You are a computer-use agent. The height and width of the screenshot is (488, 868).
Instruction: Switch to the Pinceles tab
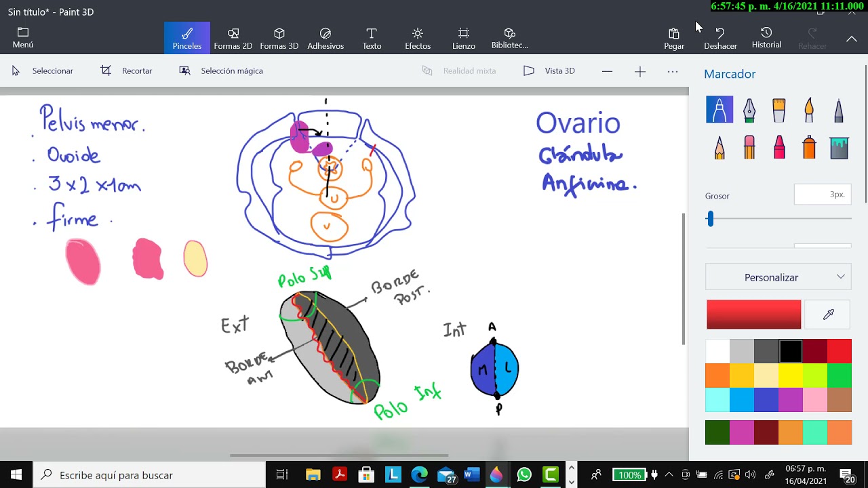point(187,38)
